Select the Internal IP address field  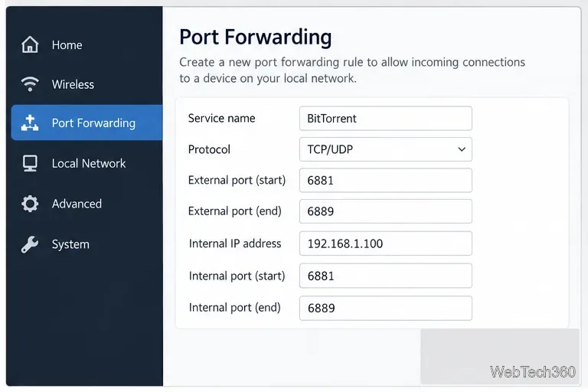coord(386,243)
